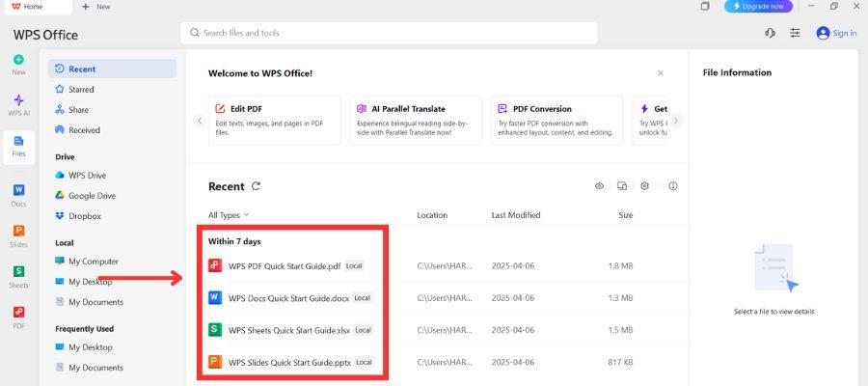868x386 pixels.
Task: Click the 1.5 MB size value
Action: click(x=620, y=330)
